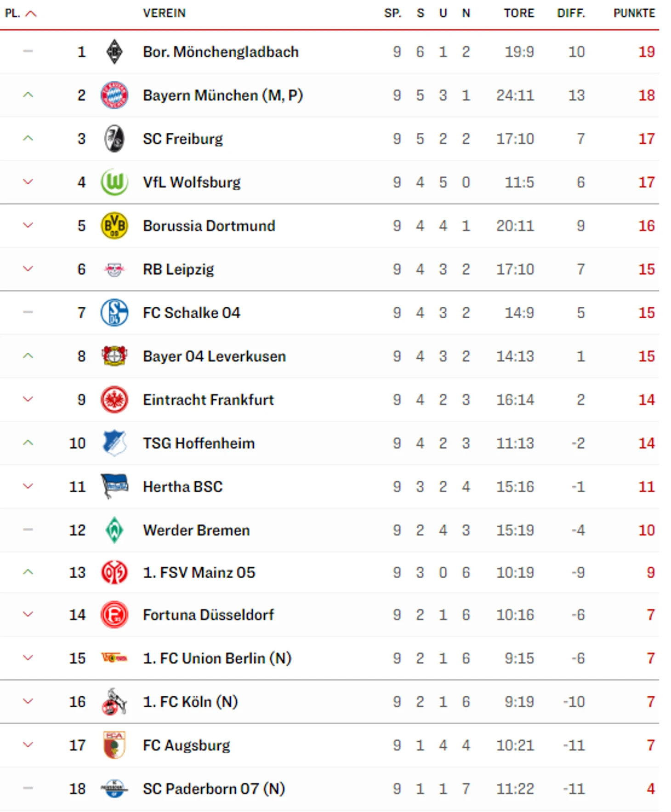
Task: Click the Hertha BSC flag logo
Action: click(114, 486)
